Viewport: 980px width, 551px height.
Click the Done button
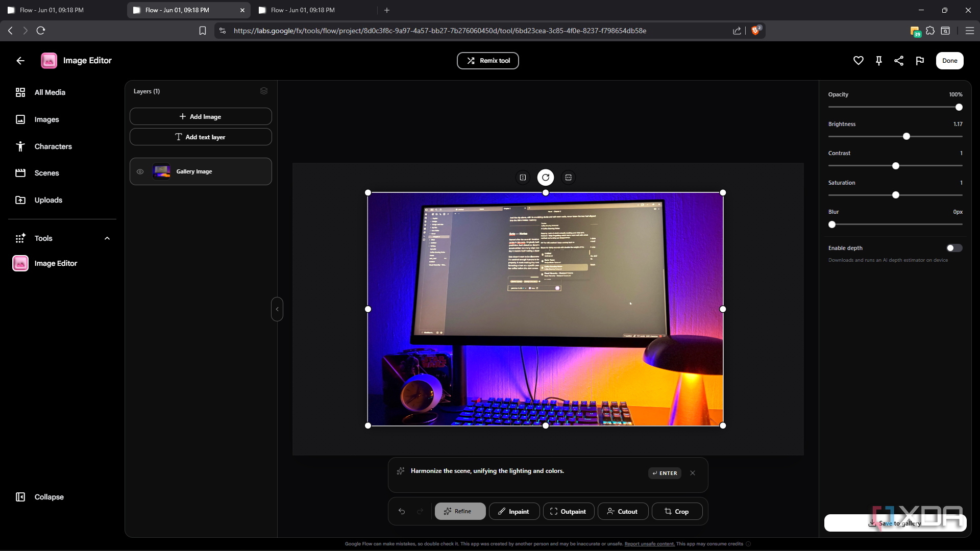(950, 61)
